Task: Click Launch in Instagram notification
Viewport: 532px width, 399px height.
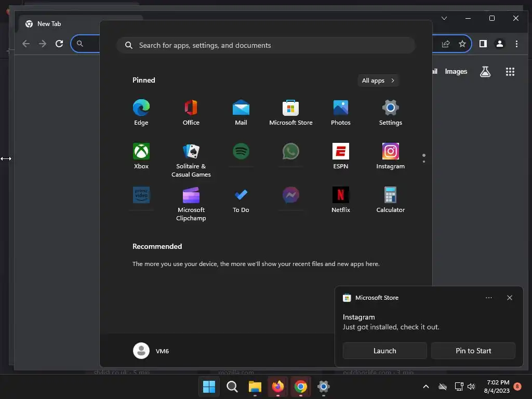Action: tap(385, 351)
